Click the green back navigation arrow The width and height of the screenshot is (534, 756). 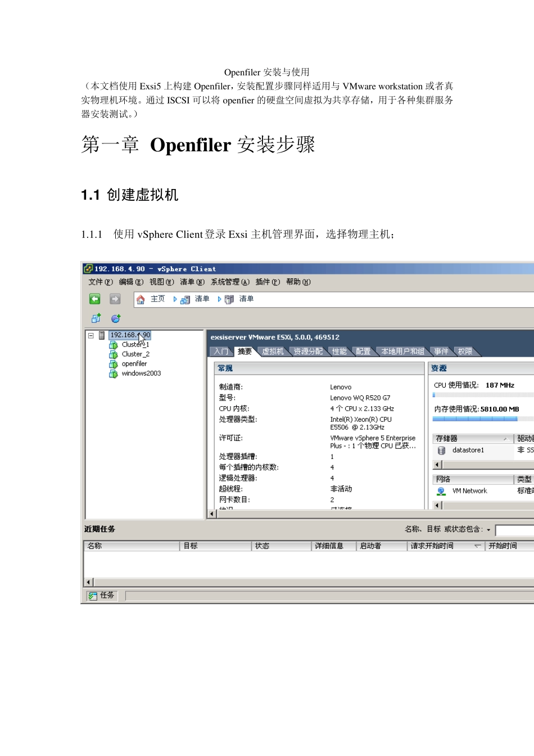click(95, 299)
